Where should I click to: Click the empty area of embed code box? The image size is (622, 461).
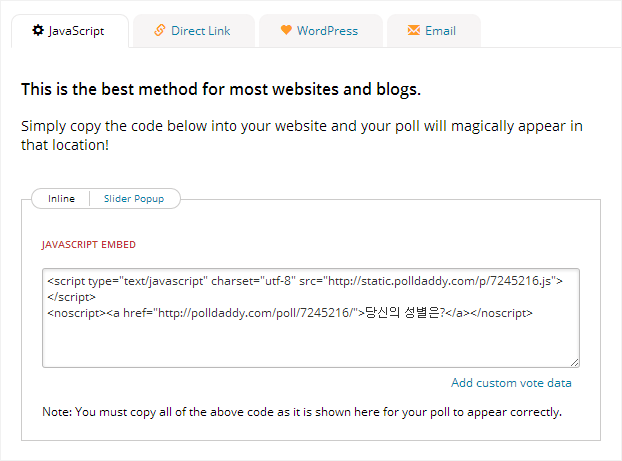pos(311,343)
